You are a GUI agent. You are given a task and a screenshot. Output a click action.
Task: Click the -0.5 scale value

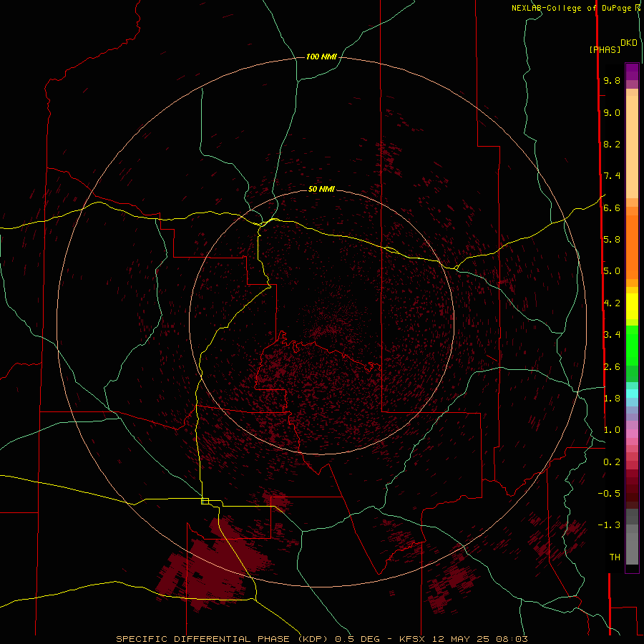[x=609, y=494]
